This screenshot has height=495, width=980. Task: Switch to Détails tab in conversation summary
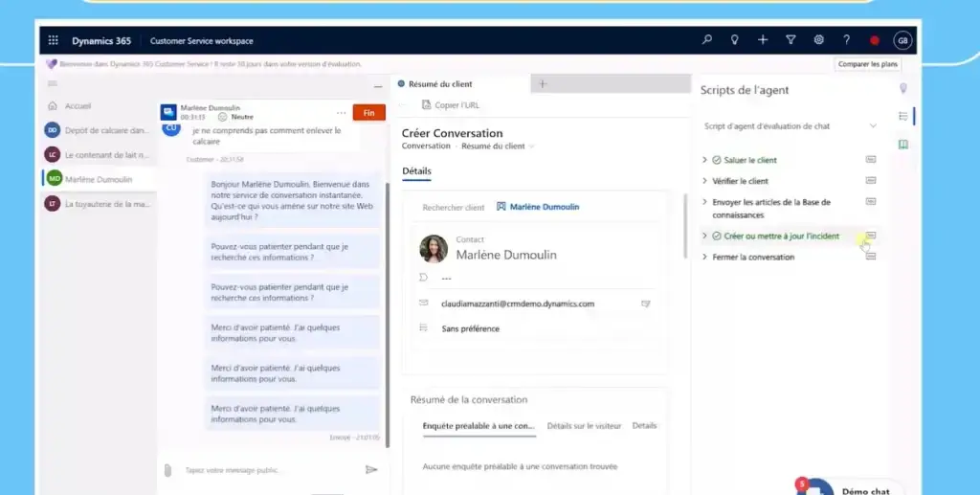(644, 426)
